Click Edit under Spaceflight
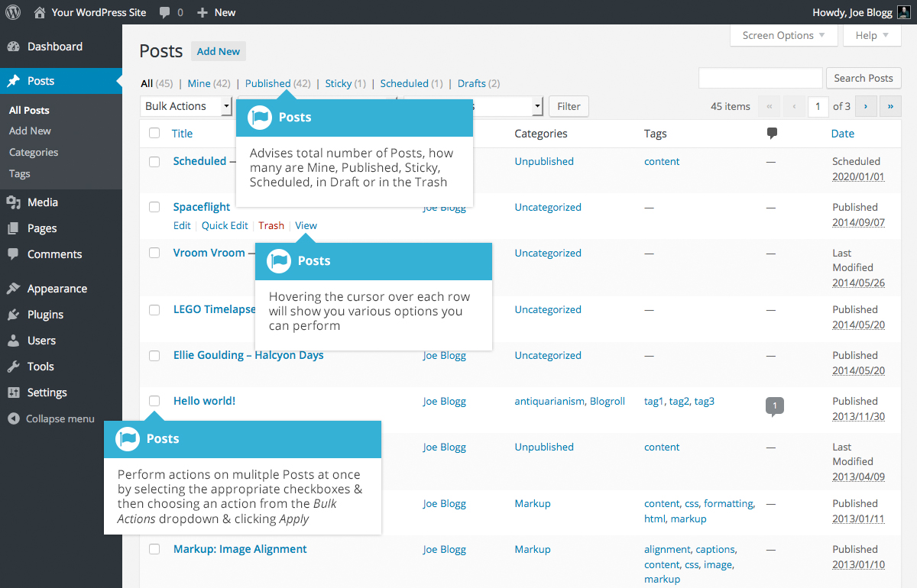Image resolution: width=917 pixels, height=588 pixels. point(182,225)
